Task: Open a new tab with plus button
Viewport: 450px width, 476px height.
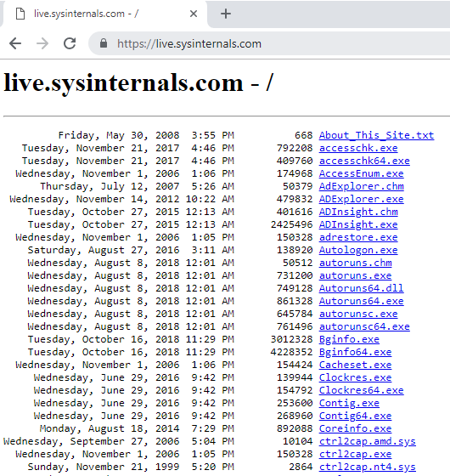Action: (226, 14)
